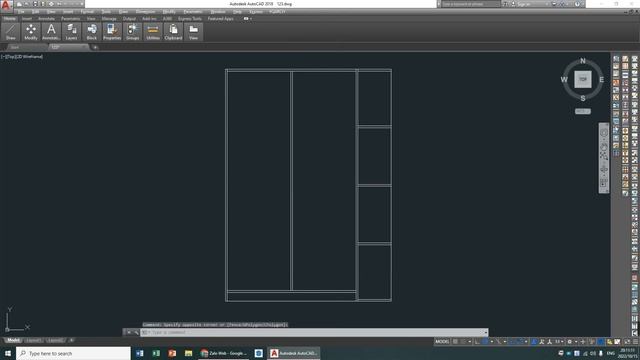This screenshot has height=360, width=640.
Task: Switch to the Output ribbon tab
Action: [x=129, y=18]
